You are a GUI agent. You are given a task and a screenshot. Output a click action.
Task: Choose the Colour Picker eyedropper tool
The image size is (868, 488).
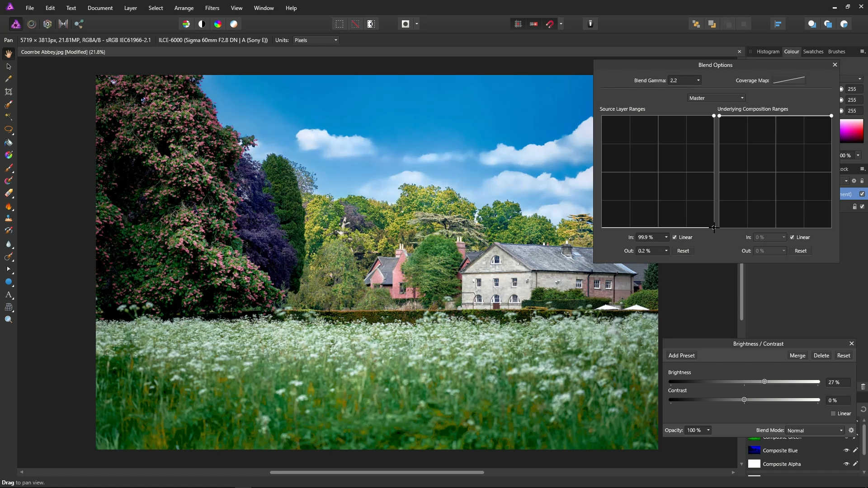tap(9, 79)
